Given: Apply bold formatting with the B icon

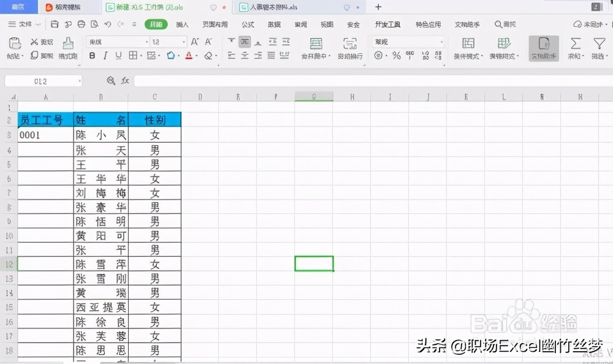Looking at the screenshot, I should point(92,55).
